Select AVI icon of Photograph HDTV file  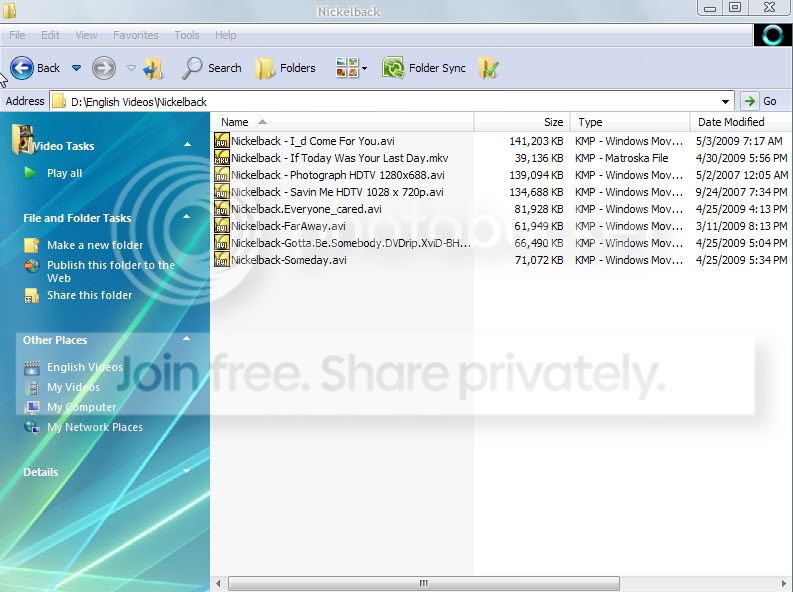222,175
